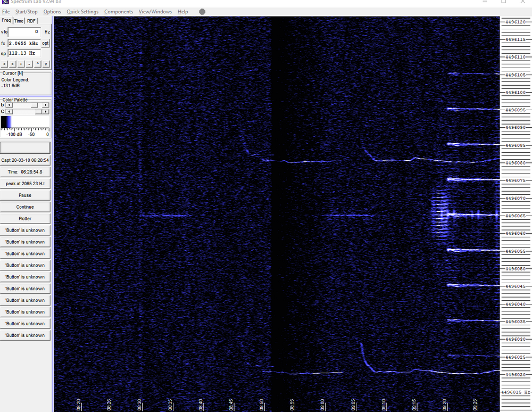Image resolution: width=532 pixels, height=412 pixels.
Task: Open the Start/Stop menu
Action: (26, 12)
